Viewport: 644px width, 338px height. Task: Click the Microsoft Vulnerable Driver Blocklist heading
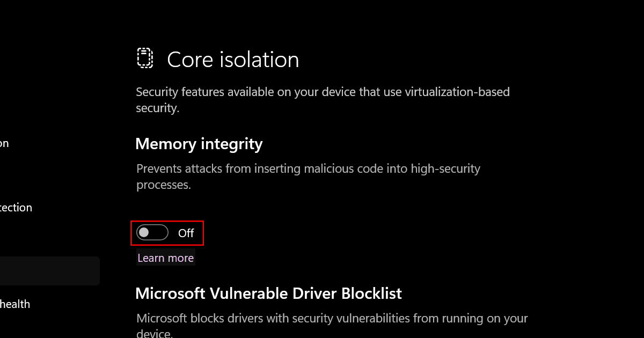point(268,293)
